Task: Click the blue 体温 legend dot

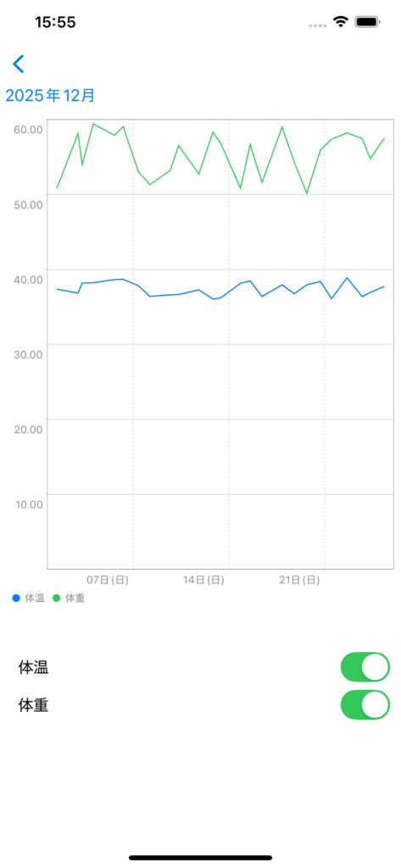Action: tap(16, 598)
